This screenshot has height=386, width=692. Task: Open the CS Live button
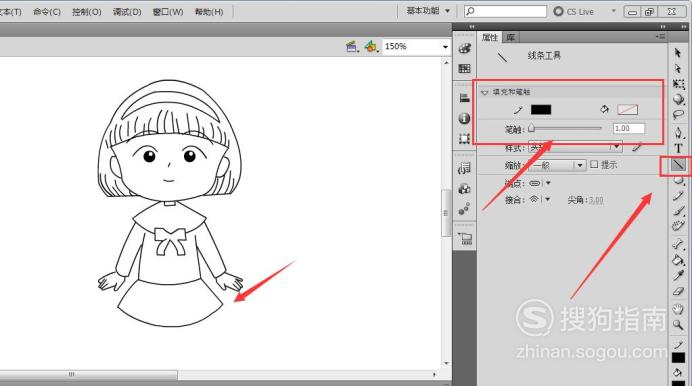pyautogui.click(x=574, y=12)
